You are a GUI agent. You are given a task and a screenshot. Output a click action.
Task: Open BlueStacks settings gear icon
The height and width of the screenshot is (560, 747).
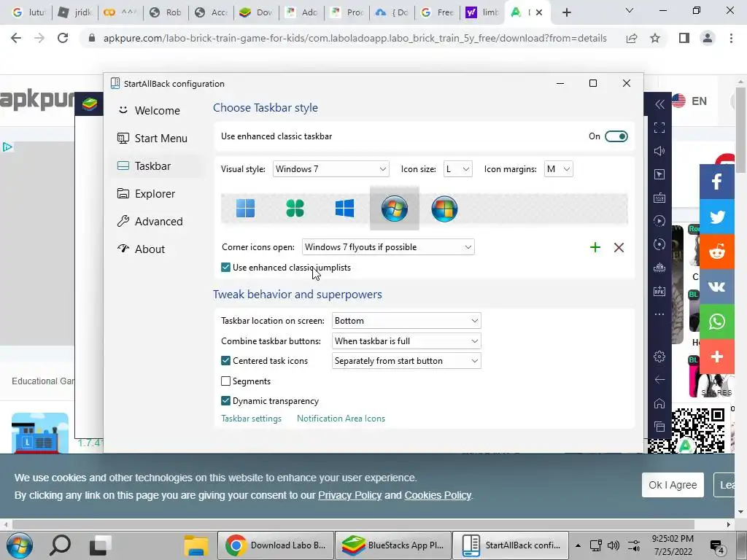(659, 356)
